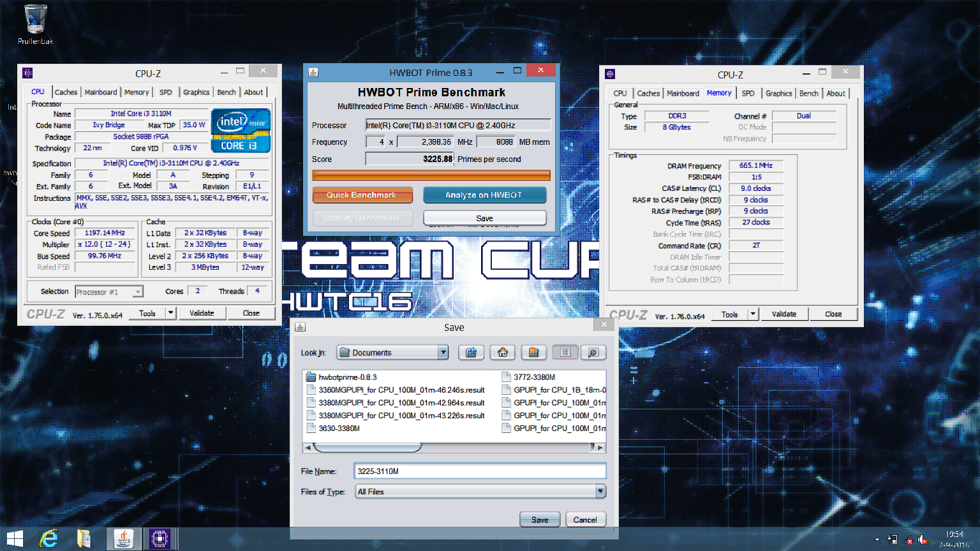The image size is (980, 551).
Task: Select file icon beside 3630-3380M
Action: point(311,428)
